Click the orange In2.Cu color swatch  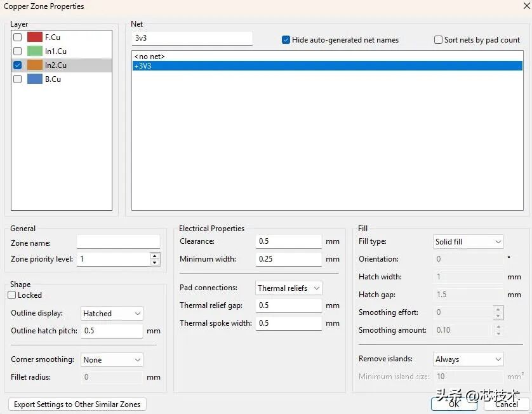pyautogui.click(x=35, y=65)
